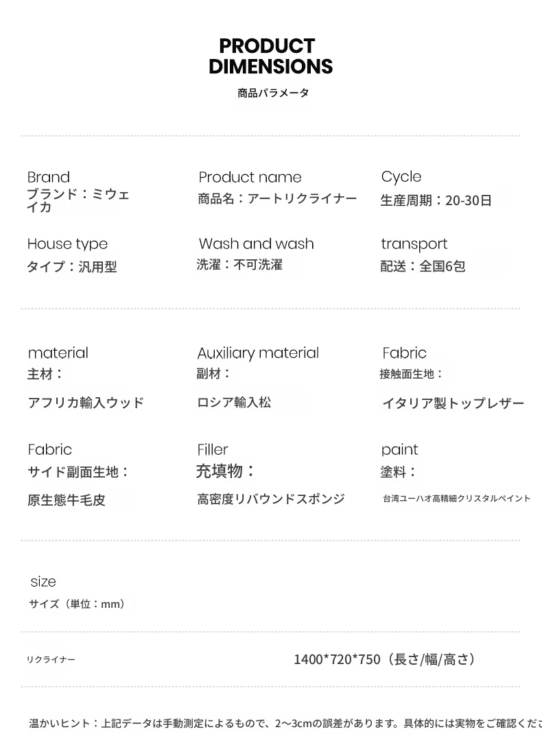Click the House type label
Viewport: 542px width, 756px height.
(67, 244)
